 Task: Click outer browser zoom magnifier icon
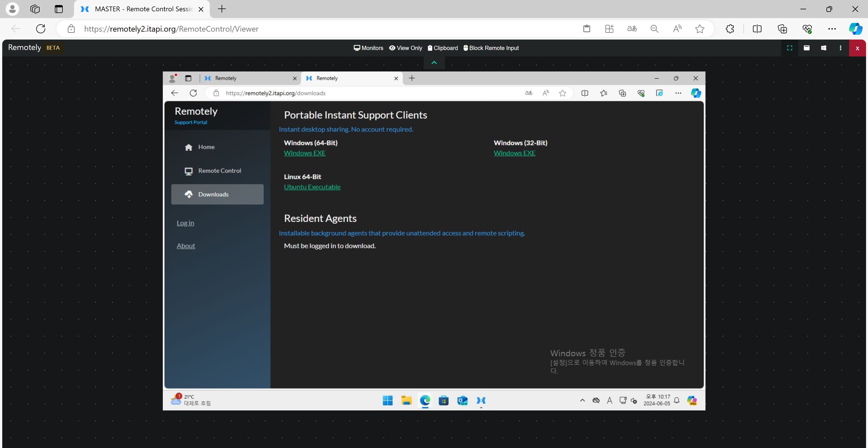654,29
